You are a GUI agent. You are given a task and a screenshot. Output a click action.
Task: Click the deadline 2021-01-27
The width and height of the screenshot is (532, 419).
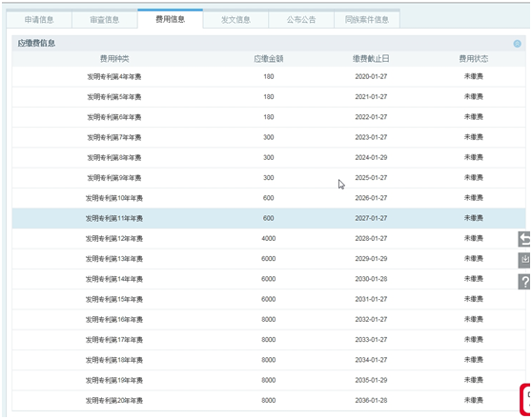(371, 97)
